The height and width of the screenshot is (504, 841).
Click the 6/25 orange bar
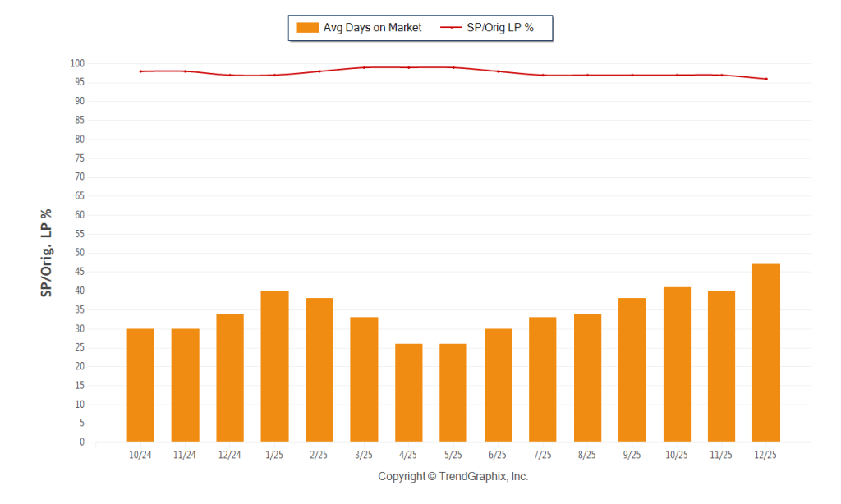(x=499, y=385)
